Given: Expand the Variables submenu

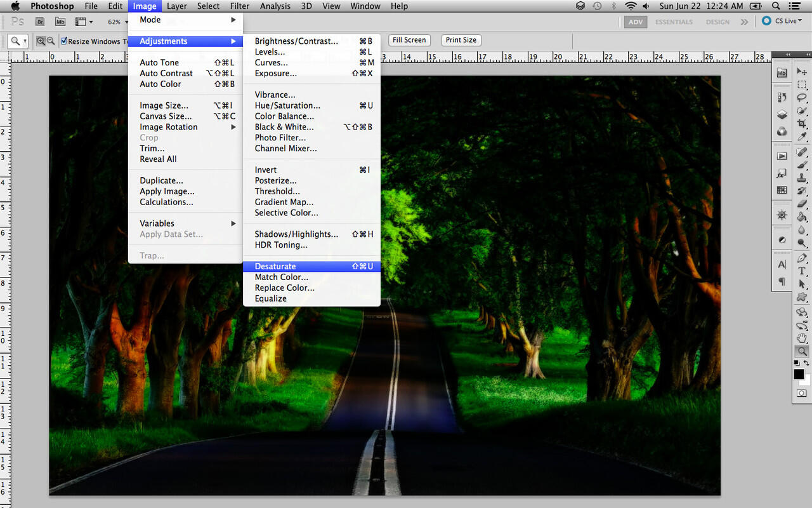Looking at the screenshot, I should point(185,224).
